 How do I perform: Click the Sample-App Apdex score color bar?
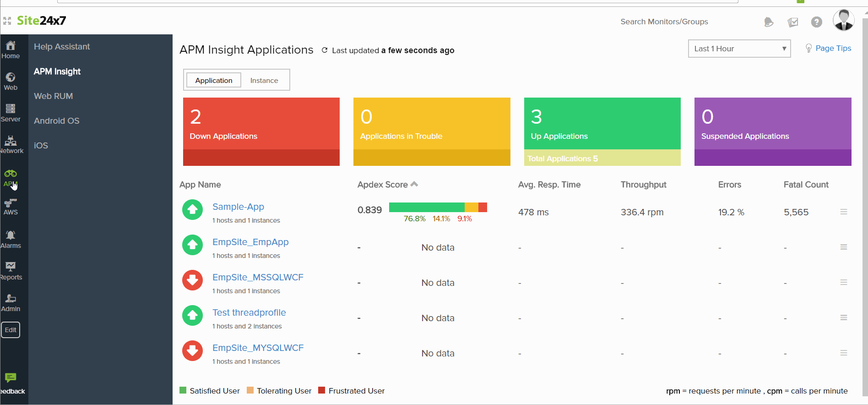[438, 208]
